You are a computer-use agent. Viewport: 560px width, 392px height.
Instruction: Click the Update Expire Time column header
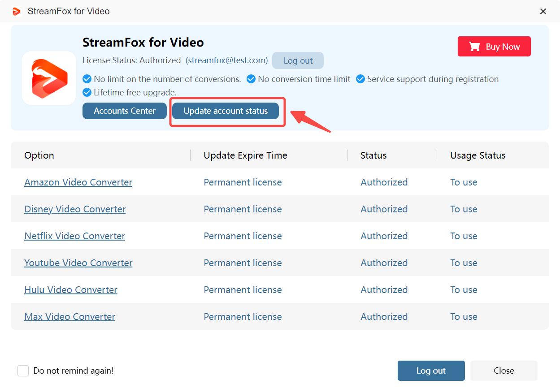(245, 155)
